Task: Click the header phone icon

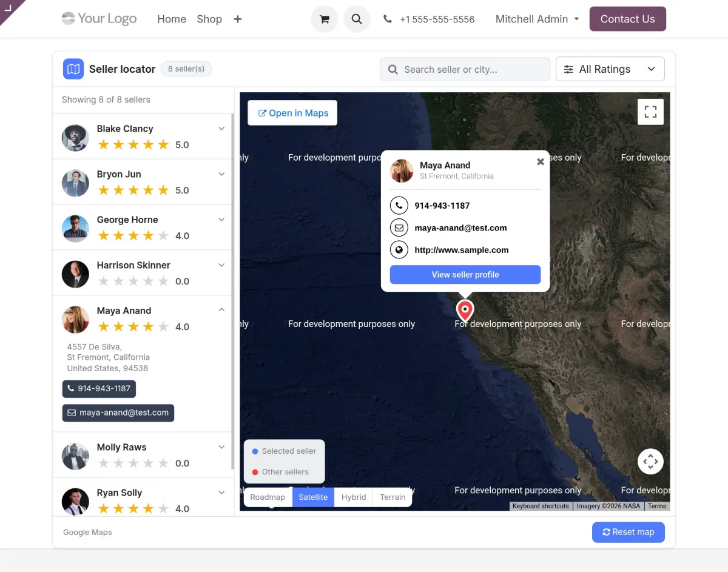Action: click(x=388, y=19)
